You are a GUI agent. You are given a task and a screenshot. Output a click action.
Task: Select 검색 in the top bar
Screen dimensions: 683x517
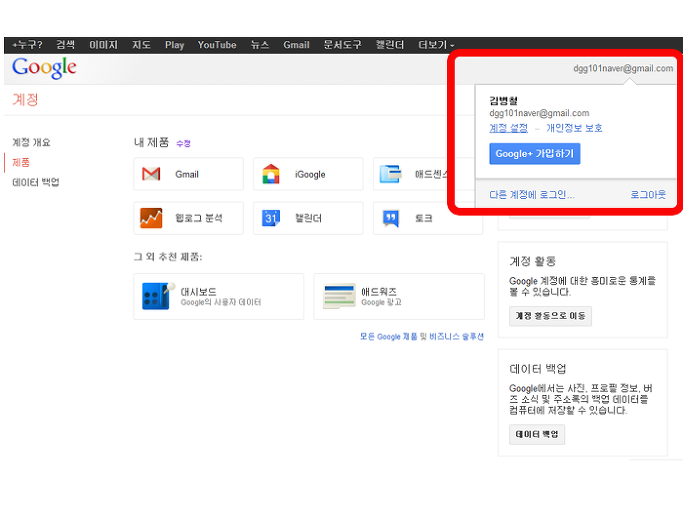[65, 45]
